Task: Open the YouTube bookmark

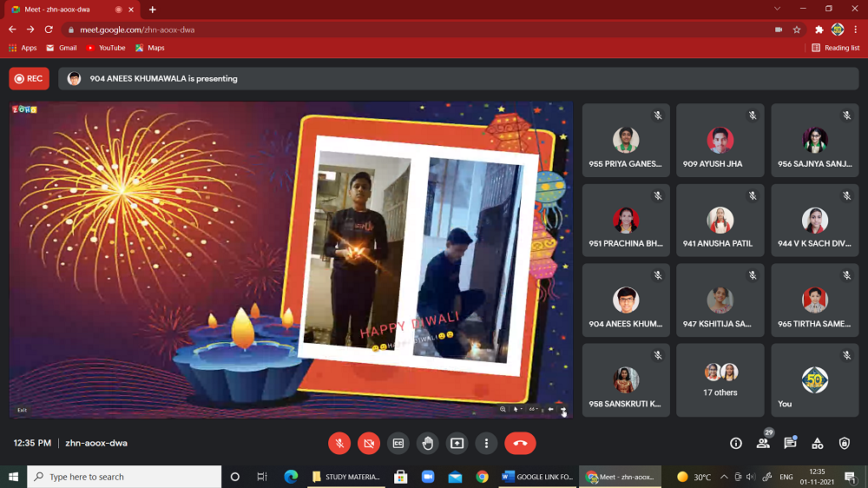Action: pos(106,48)
